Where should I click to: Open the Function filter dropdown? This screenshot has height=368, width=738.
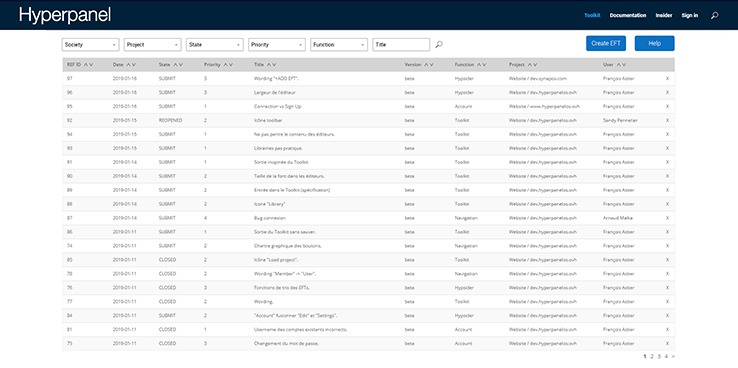(x=339, y=45)
